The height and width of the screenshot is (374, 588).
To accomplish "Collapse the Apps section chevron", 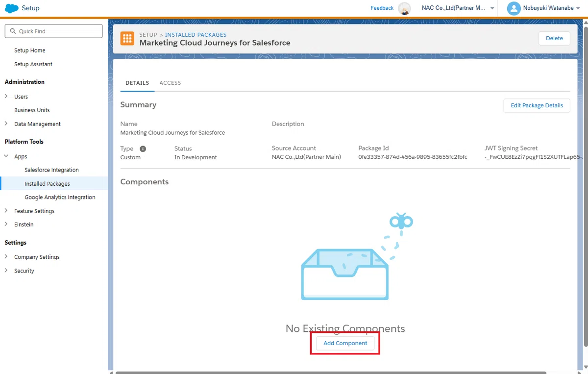I will 6,156.
